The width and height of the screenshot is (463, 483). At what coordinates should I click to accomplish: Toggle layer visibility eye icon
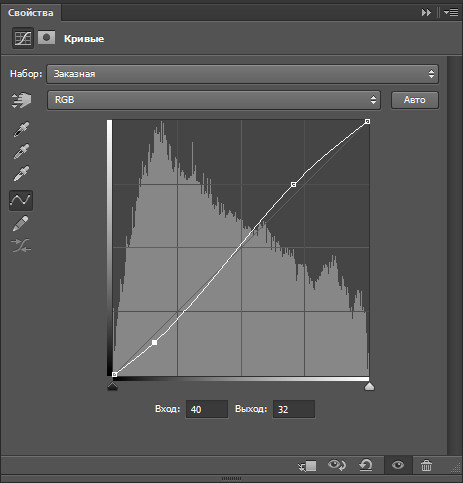coord(398,465)
